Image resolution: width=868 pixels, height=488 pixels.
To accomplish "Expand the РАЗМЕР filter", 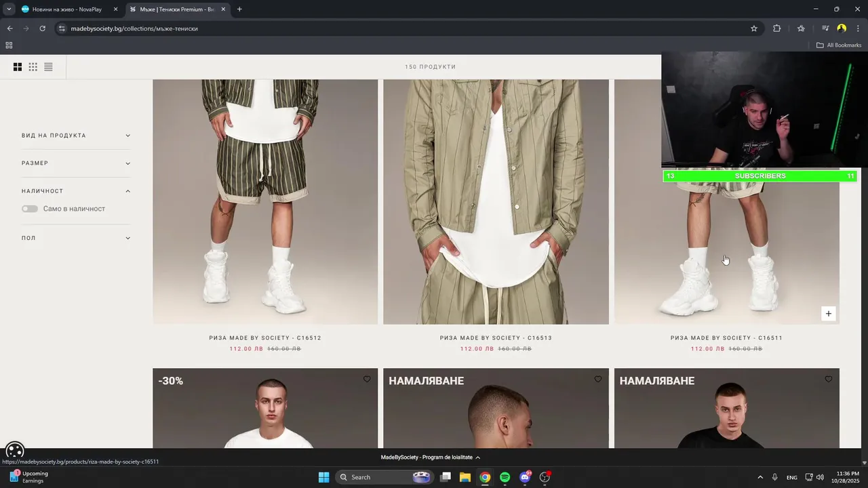I will click(76, 163).
